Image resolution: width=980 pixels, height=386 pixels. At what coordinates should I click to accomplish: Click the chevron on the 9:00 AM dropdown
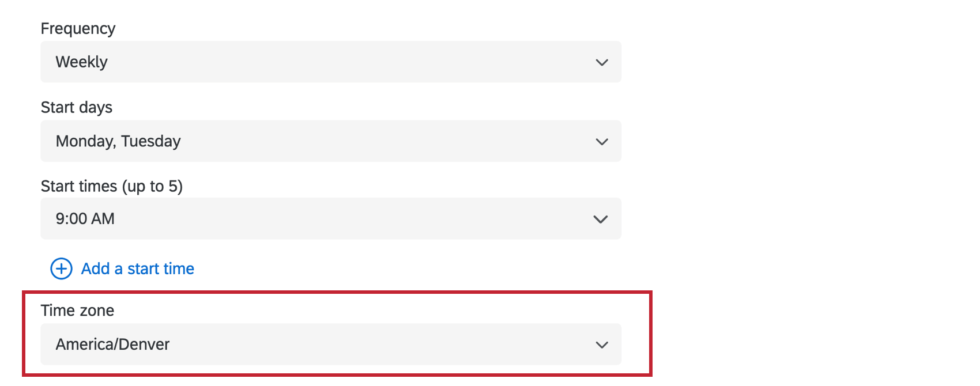coord(601,219)
